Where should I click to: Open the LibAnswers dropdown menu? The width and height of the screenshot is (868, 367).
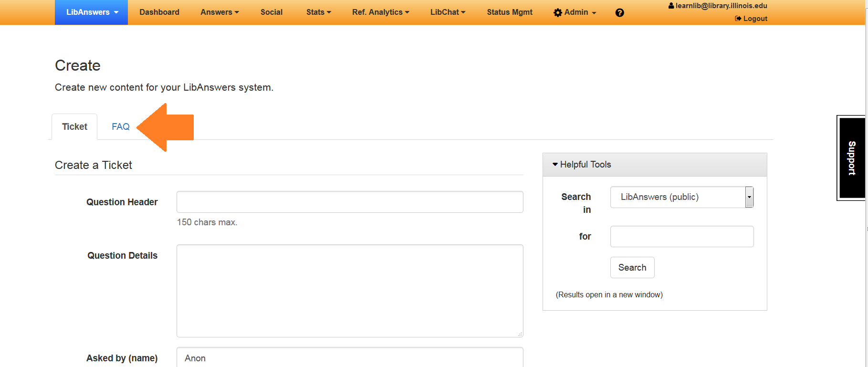pyautogui.click(x=92, y=12)
